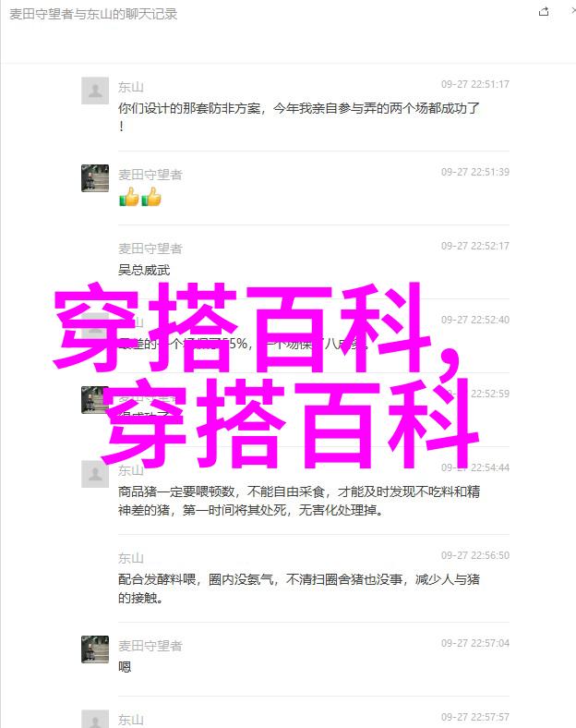
Task: Click 东山's gray avatar on first message
Action: tap(95, 91)
